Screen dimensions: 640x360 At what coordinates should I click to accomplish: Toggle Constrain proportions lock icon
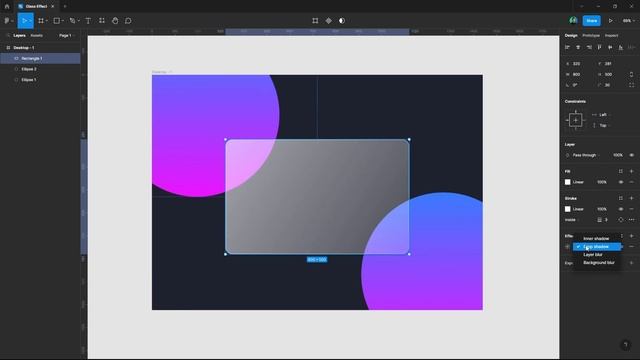[x=631, y=74]
